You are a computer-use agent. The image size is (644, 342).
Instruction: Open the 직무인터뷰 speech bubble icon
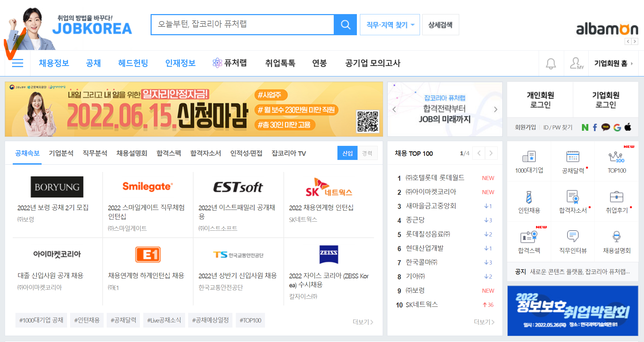point(573,236)
